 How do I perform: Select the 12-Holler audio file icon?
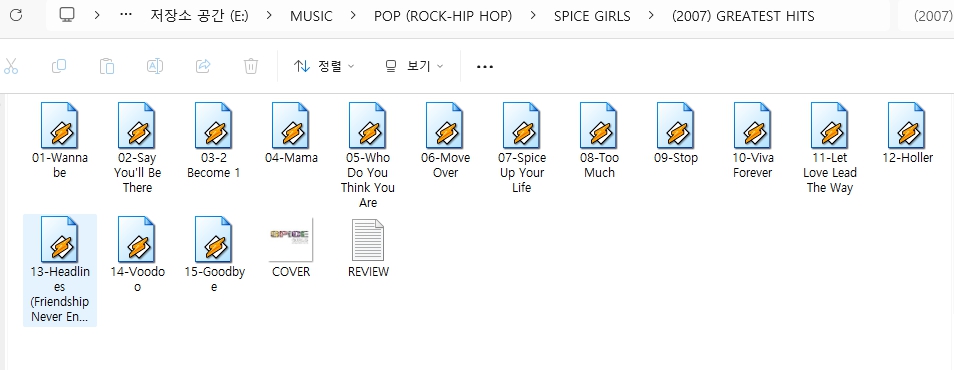pyautogui.click(x=907, y=125)
